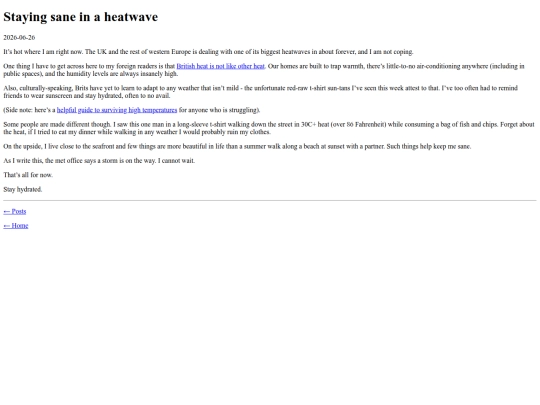The width and height of the screenshot is (540, 405).
Task: Click the paragraph starting 'It's hot where I am'
Action: (208, 52)
